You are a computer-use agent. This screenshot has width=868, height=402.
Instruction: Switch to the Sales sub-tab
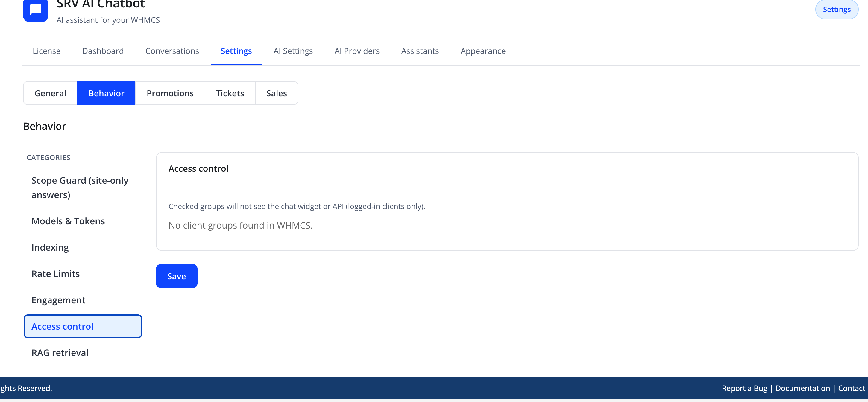[276, 93]
